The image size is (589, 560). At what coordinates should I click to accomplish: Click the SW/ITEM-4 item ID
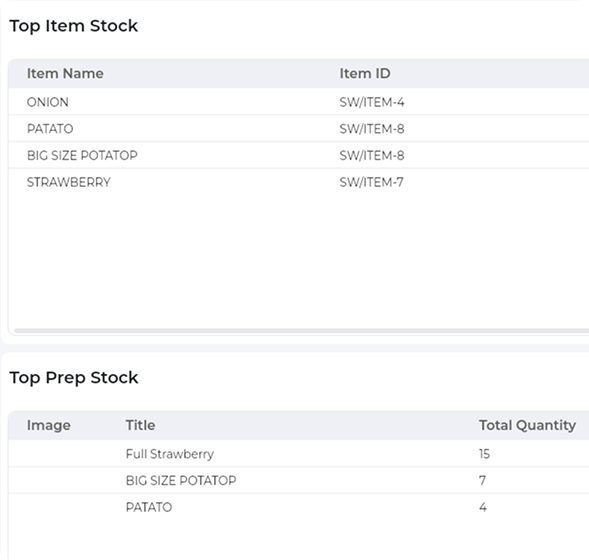[x=372, y=102]
